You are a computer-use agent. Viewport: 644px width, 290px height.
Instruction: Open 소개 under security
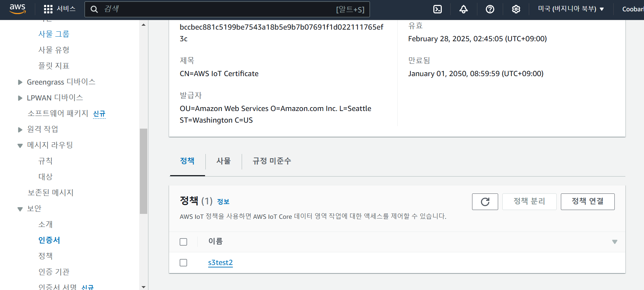(45, 224)
